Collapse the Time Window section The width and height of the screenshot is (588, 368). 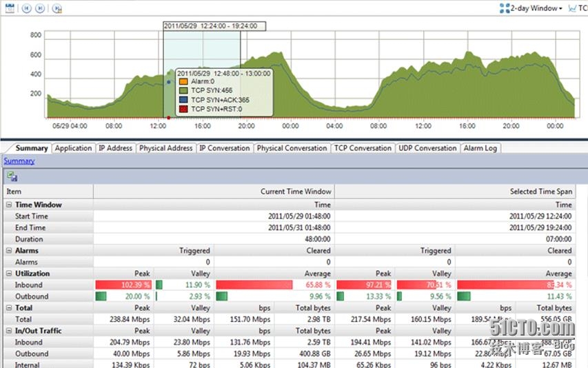click(9, 205)
